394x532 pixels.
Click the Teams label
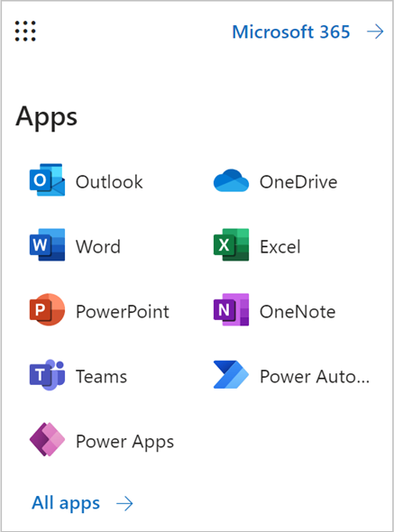[x=102, y=377]
